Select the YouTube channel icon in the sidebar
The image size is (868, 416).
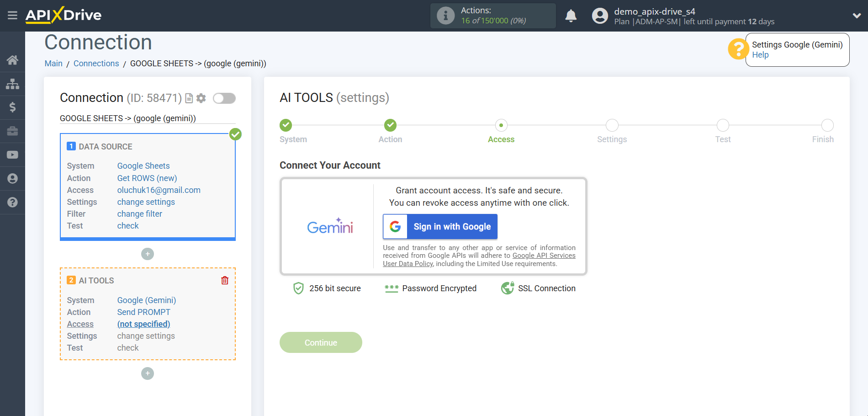click(x=12, y=155)
